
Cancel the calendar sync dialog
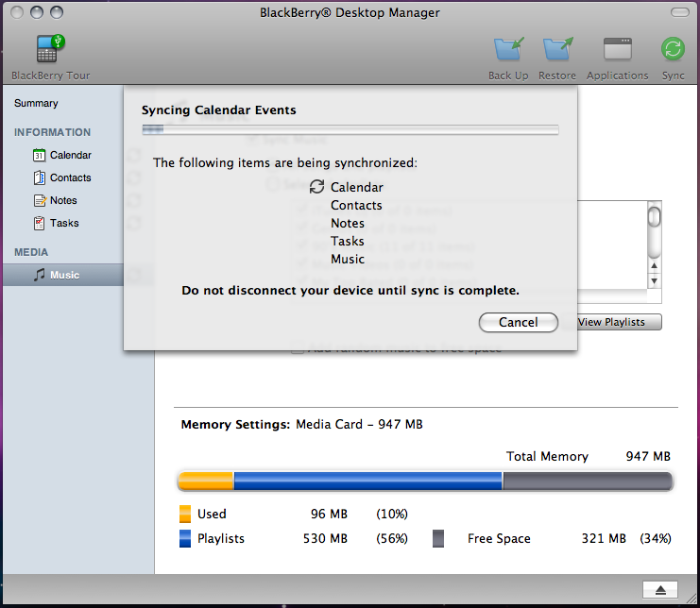pos(518,322)
